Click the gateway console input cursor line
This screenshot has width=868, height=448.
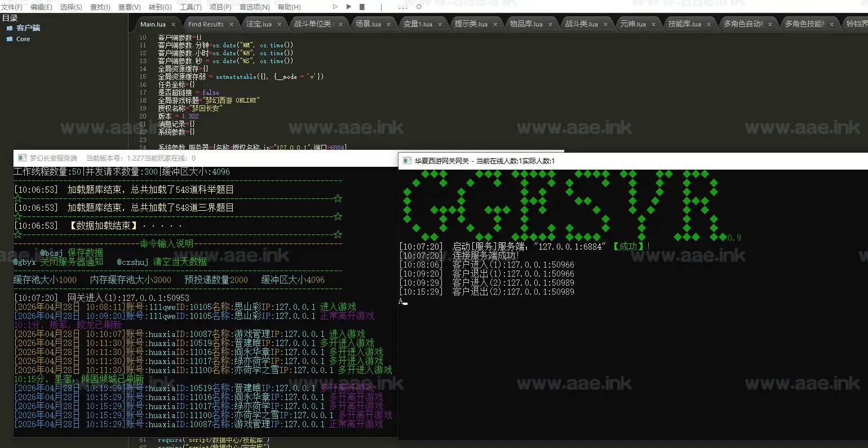coord(404,301)
